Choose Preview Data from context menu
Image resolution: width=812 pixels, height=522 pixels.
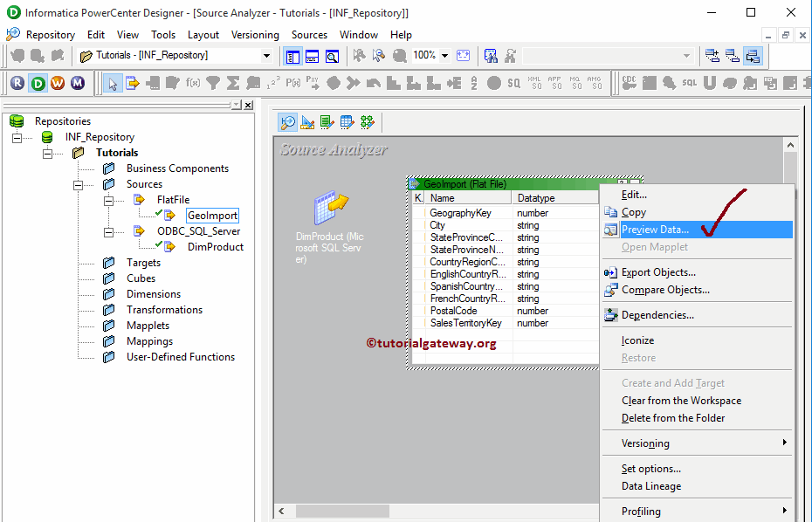coord(697,230)
